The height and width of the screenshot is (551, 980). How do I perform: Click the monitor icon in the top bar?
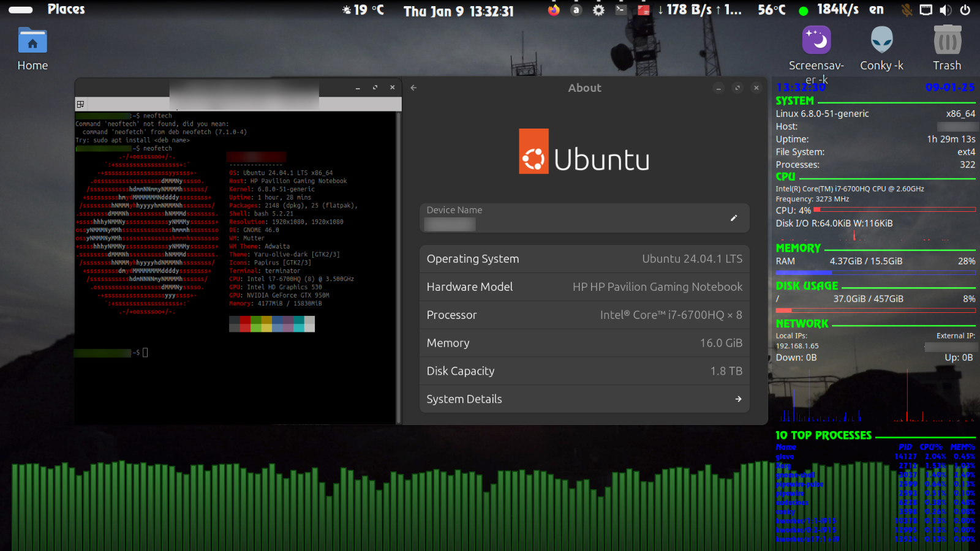click(926, 10)
